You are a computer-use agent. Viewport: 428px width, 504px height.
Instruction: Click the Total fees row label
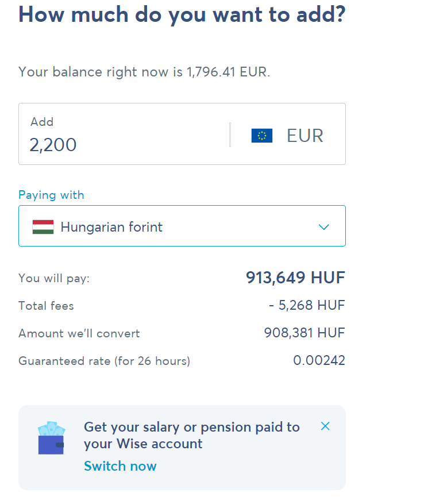pyautogui.click(x=47, y=306)
